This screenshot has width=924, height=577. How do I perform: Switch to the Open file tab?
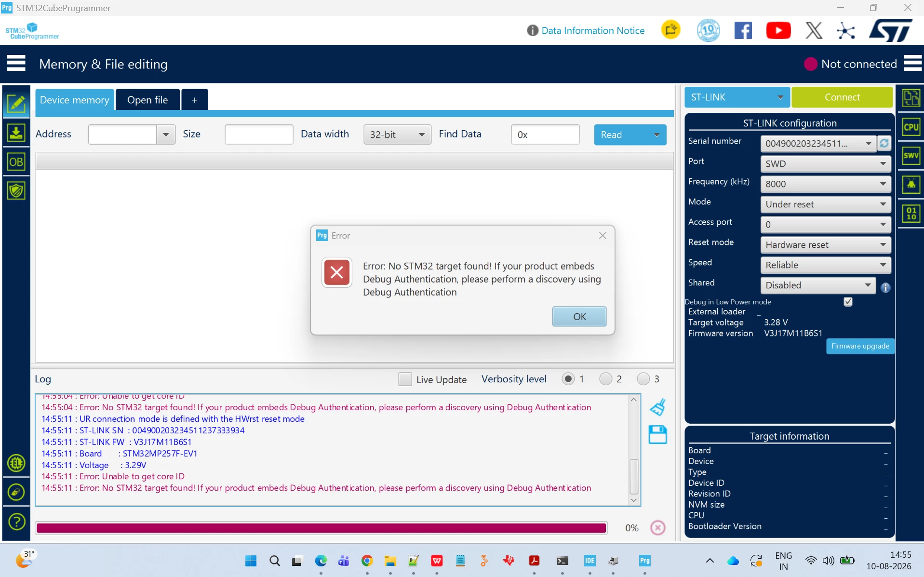[x=147, y=100]
